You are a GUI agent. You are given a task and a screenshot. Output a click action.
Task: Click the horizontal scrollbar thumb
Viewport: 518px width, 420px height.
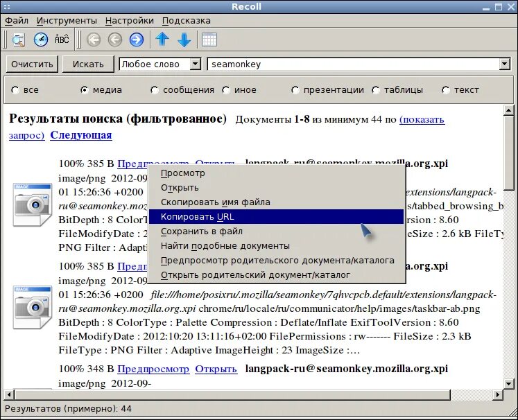[x=232, y=394]
